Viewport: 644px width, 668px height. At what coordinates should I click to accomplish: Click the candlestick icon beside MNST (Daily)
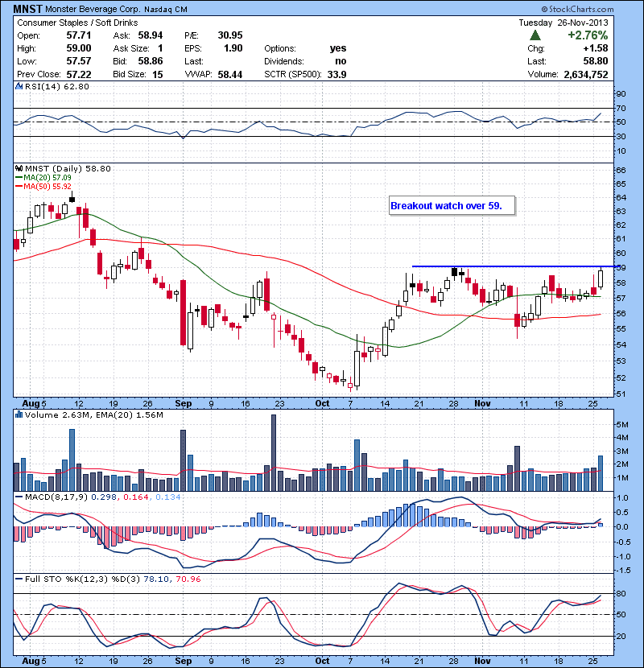click(19, 169)
